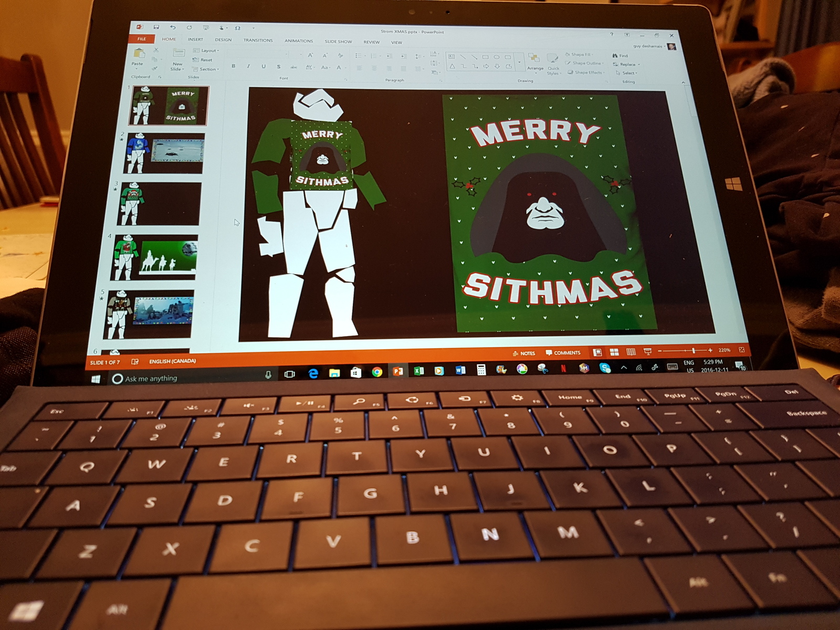
Task: Select slide 2 thumbnail
Action: (x=164, y=153)
